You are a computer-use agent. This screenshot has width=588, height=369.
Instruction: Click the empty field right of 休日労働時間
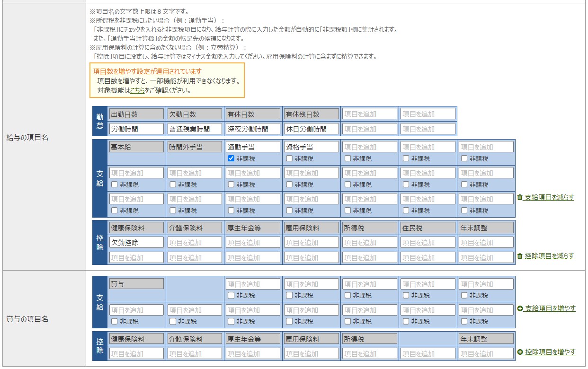[x=369, y=129]
